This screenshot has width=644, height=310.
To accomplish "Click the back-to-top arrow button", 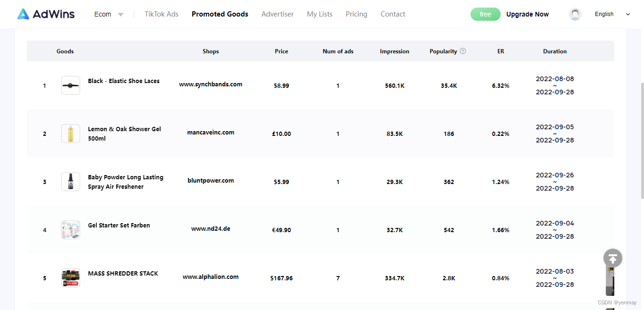I will [x=613, y=258].
